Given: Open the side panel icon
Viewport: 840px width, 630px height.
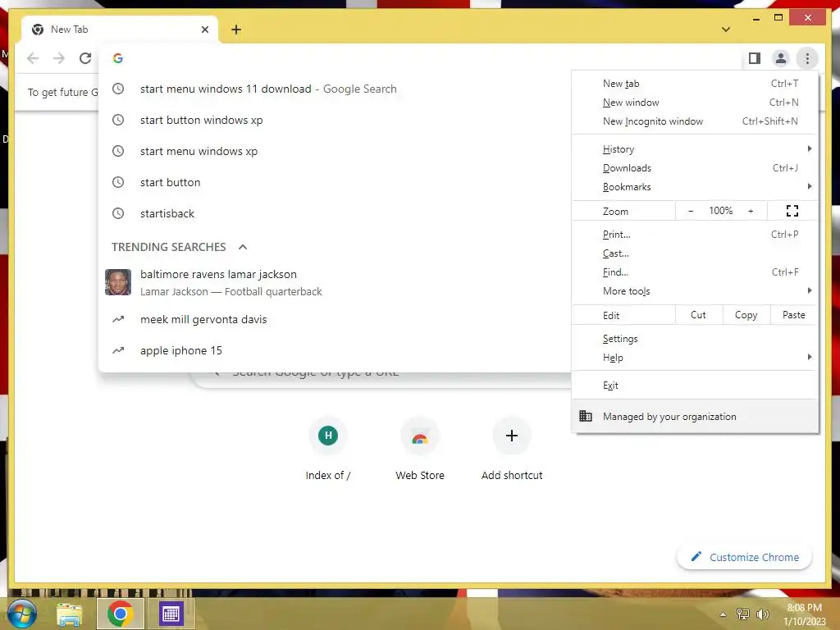Looking at the screenshot, I should (755, 58).
